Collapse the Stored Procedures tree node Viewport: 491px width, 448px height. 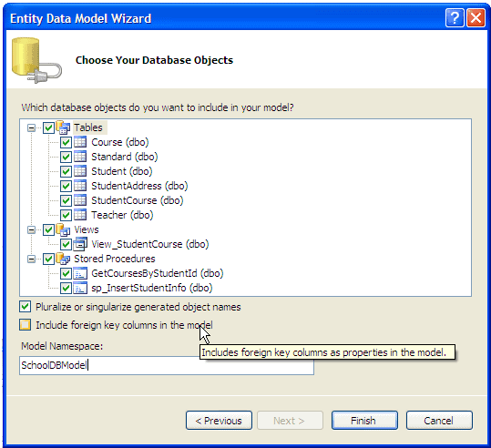pos(31,259)
